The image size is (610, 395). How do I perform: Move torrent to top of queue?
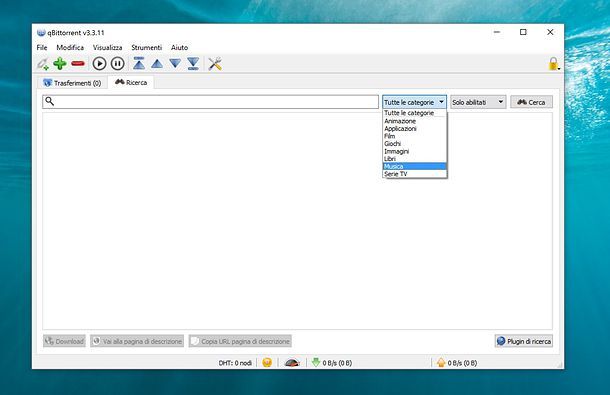click(139, 63)
